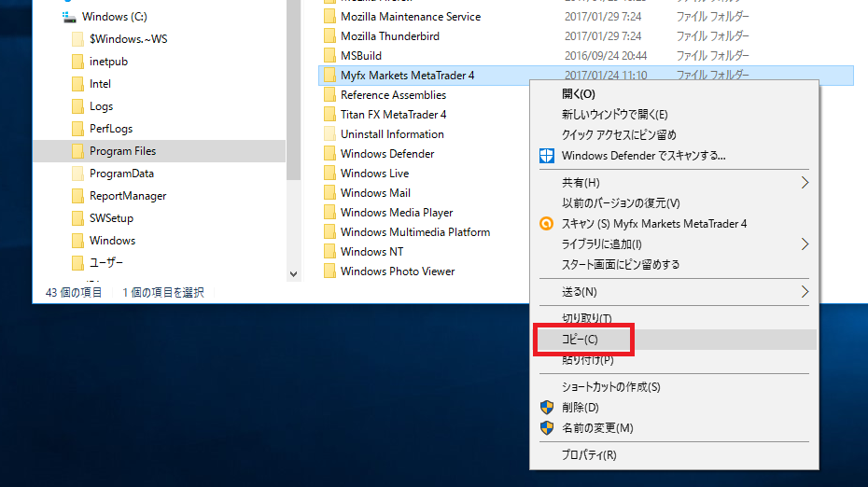Select the Windows Live folder name
The width and height of the screenshot is (868, 487).
click(x=375, y=174)
